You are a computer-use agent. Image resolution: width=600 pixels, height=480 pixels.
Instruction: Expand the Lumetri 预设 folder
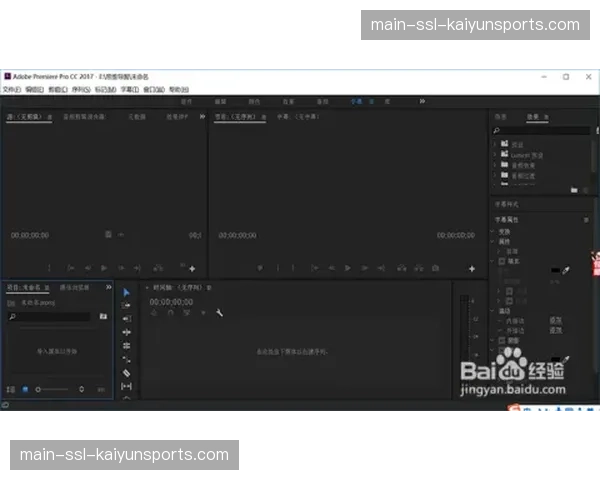click(x=495, y=155)
